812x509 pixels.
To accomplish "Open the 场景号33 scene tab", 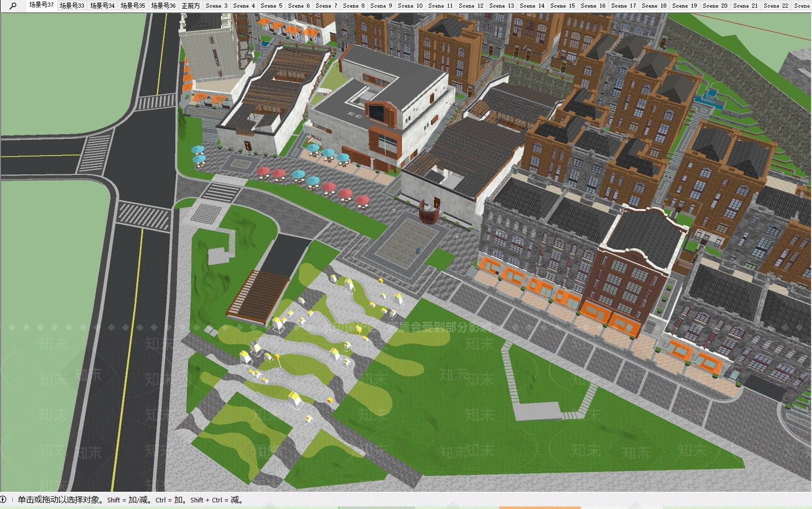I will click(x=72, y=6).
